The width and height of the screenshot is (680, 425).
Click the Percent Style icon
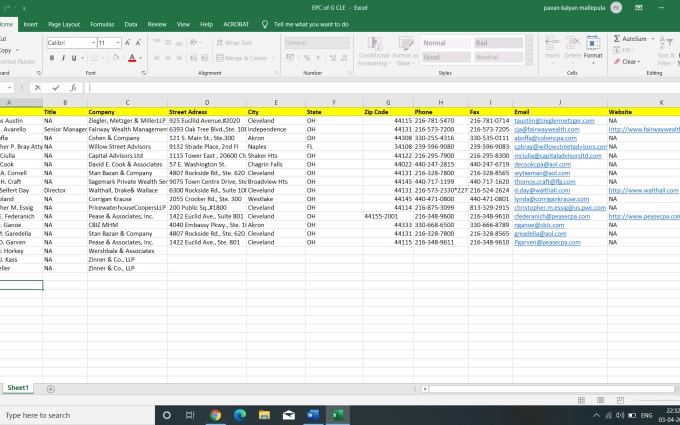coord(307,58)
